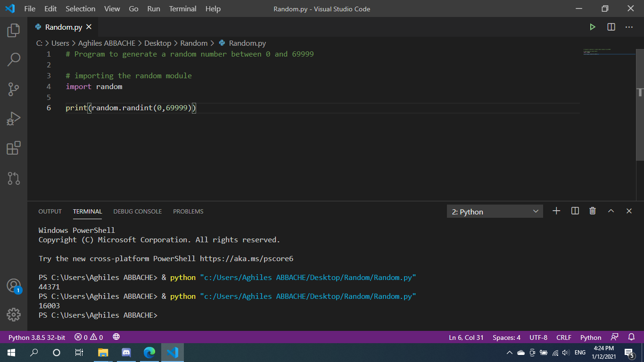Viewport: 644px width, 362px height.
Task: Expand the 'C:' drive breadcrumb
Action: click(x=39, y=43)
